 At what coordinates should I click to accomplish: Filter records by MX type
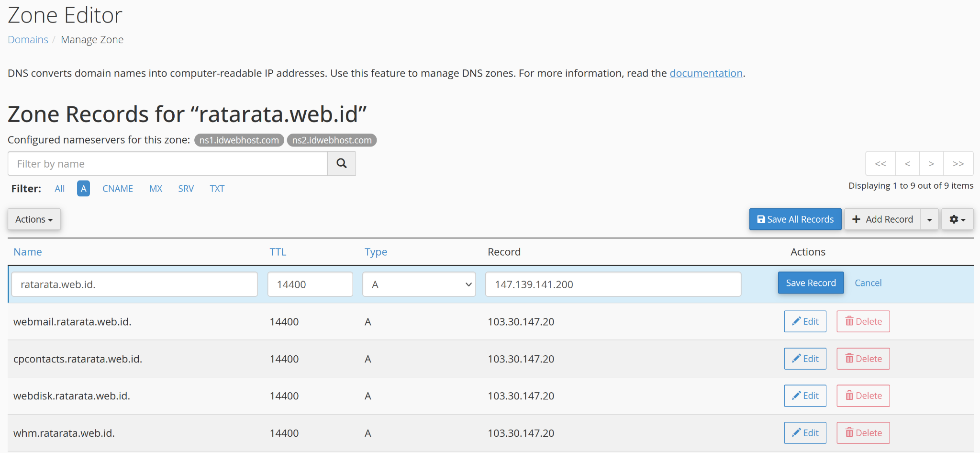pyautogui.click(x=156, y=189)
